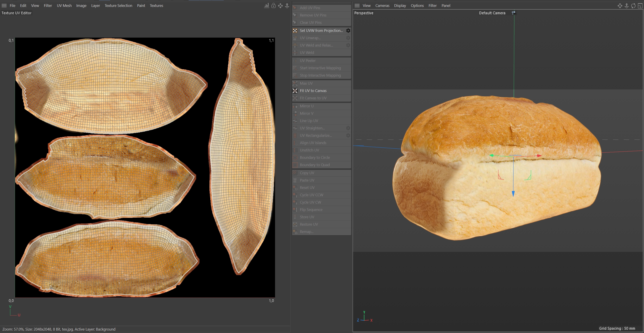Click the blue Y-axis gizmo arrow handle

coord(513,194)
